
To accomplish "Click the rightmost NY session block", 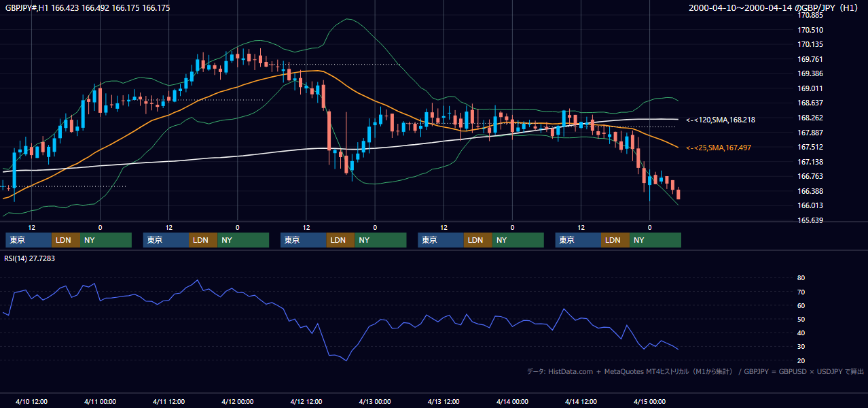I will (655, 240).
